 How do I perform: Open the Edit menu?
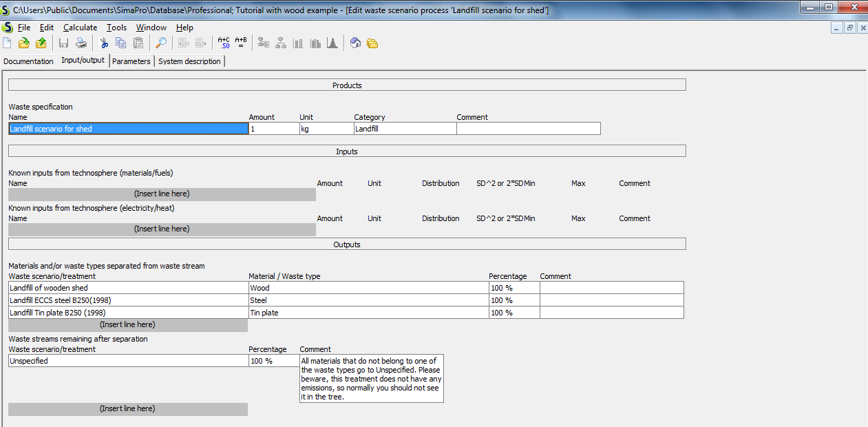point(46,28)
